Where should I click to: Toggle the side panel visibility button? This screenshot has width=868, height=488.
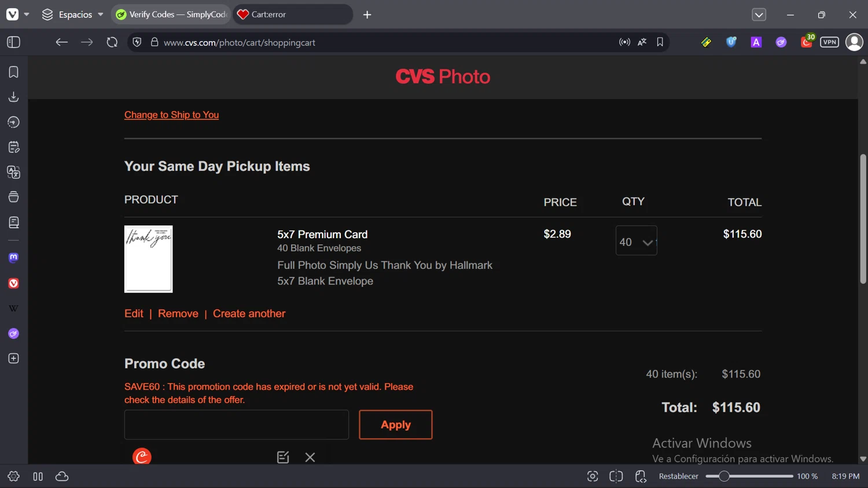(14, 42)
